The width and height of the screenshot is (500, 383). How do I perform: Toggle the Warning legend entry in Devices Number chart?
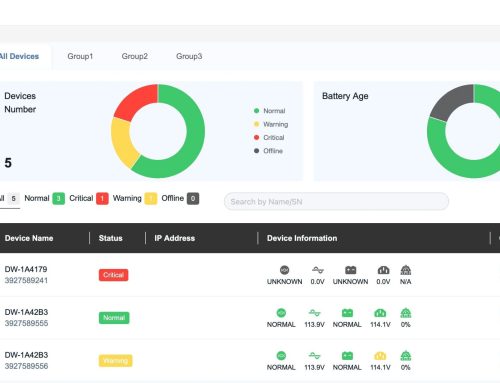[x=271, y=124]
